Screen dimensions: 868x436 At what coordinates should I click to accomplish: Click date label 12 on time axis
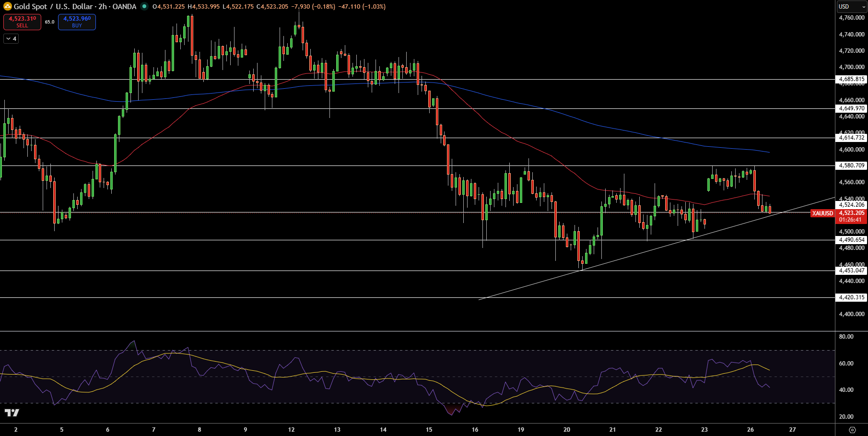click(291, 430)
